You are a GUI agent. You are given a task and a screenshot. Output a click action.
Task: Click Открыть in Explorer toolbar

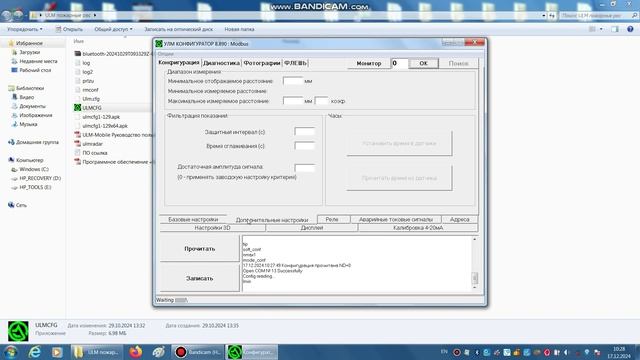(69, 29)
